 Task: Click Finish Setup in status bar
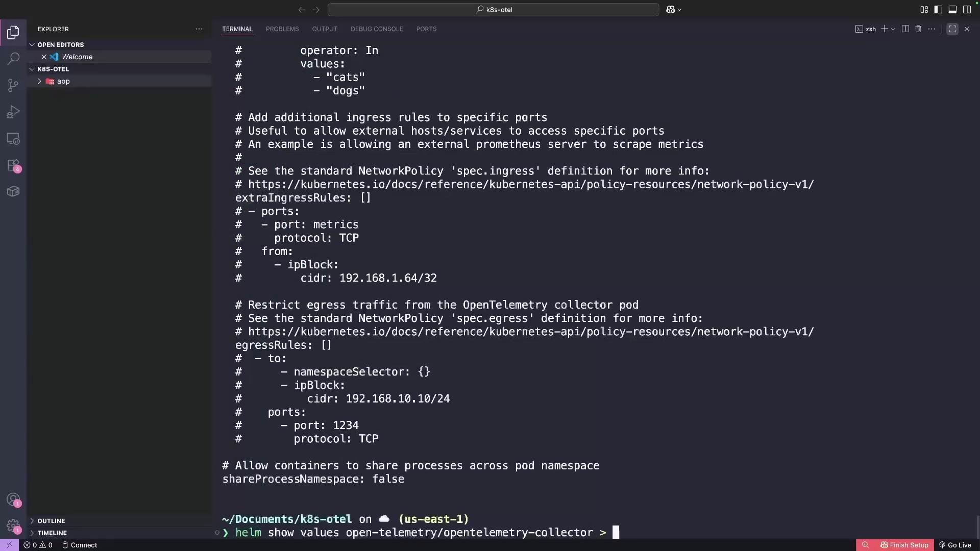click(x=904, y=545)
